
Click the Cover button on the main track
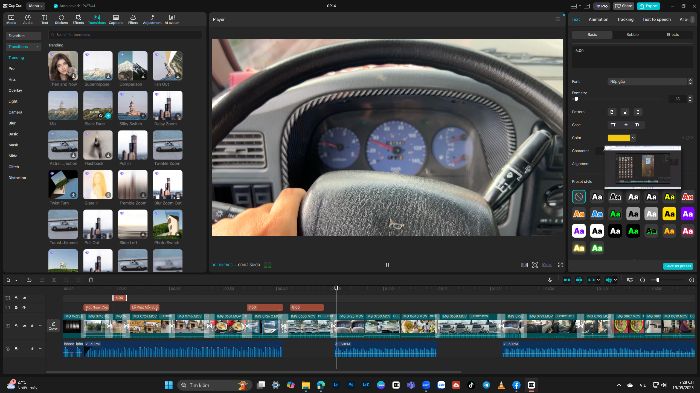pos(53,326)
